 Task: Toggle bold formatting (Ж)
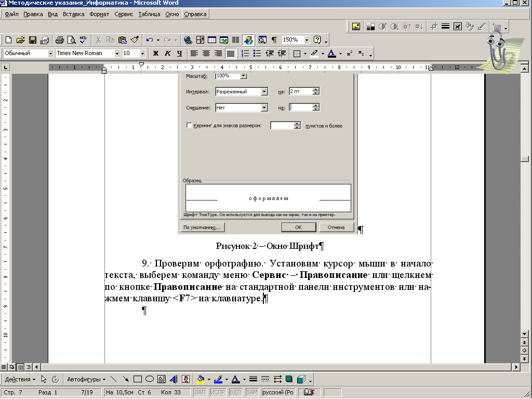pyautogui.click(x=156, y=54)
